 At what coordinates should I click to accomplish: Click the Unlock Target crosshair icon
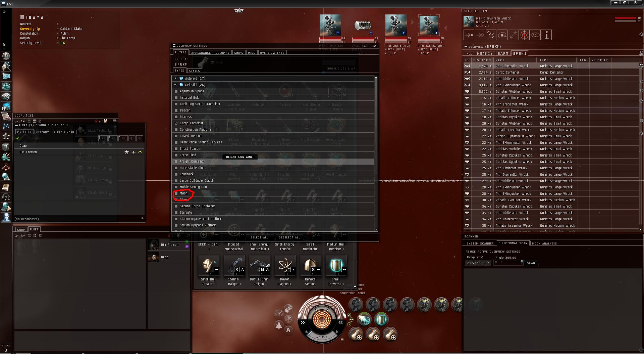(x=524, y=35)
